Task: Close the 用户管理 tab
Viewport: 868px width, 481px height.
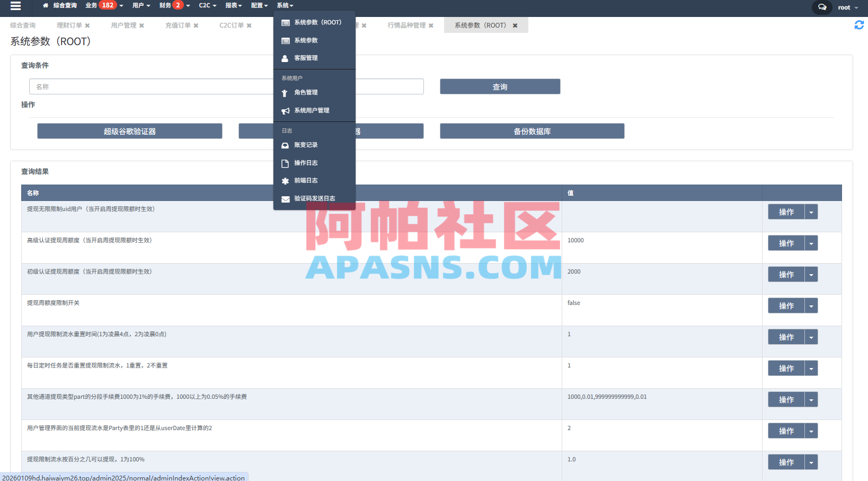Action: coord(141,25)
